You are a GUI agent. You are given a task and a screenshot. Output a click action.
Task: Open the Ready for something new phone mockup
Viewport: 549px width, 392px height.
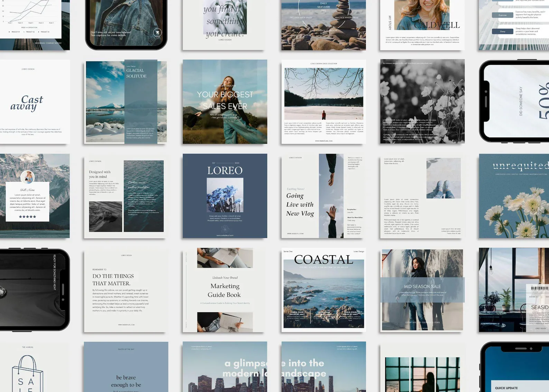[x=35, y=290]
